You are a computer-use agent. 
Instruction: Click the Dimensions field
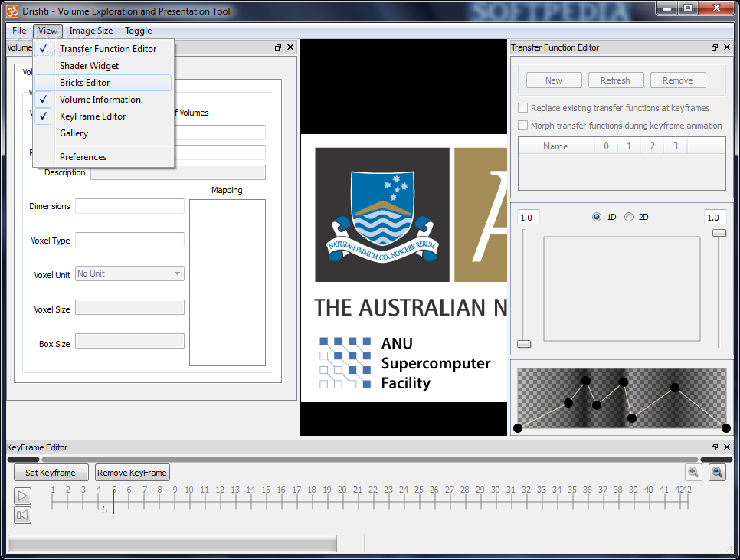(x=129, y=206)
